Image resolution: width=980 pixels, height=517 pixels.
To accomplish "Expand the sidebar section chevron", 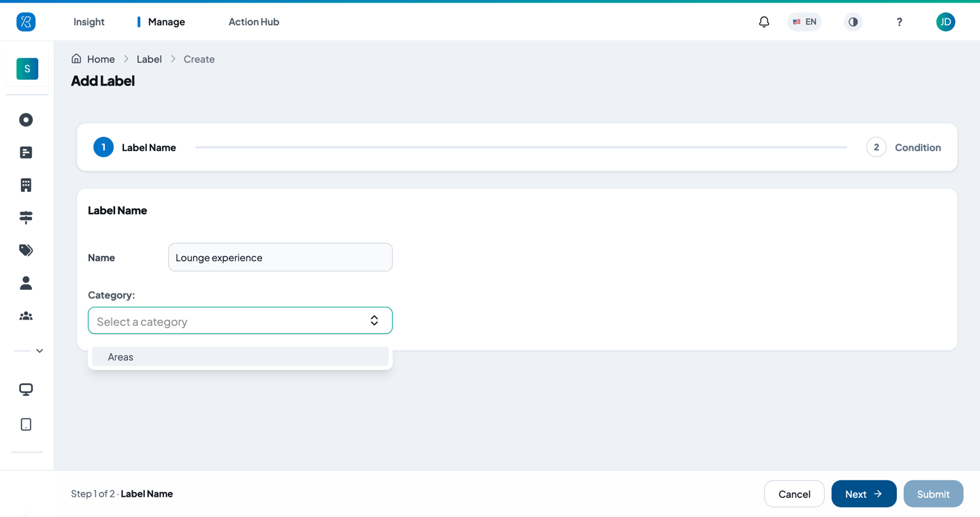I will coord(39,351).
